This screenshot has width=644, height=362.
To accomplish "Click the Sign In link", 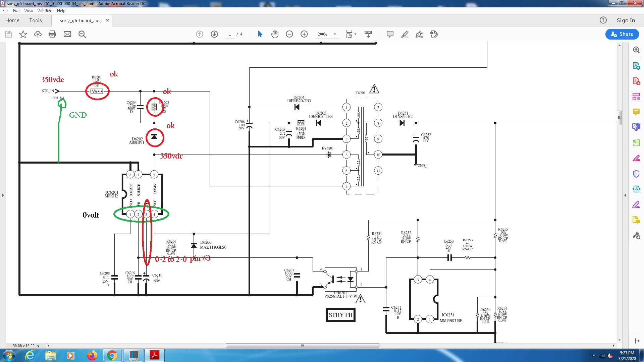I will click(626, 20).
